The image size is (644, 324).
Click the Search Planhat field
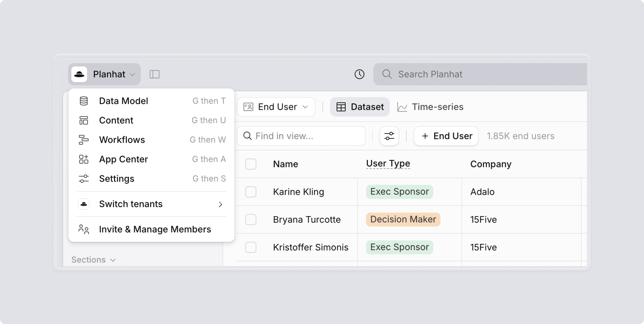(480, 74)
